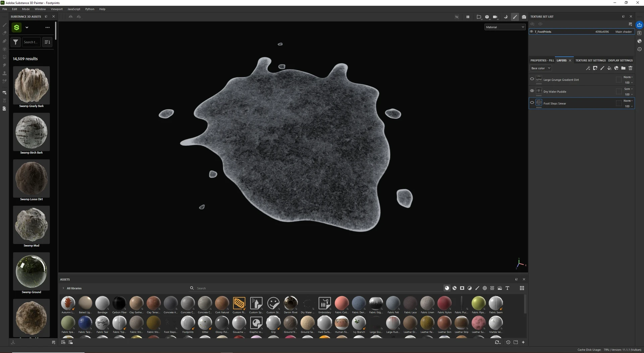Add an effect with the magic wand icon
644x353 pixels.
point(588,68)
